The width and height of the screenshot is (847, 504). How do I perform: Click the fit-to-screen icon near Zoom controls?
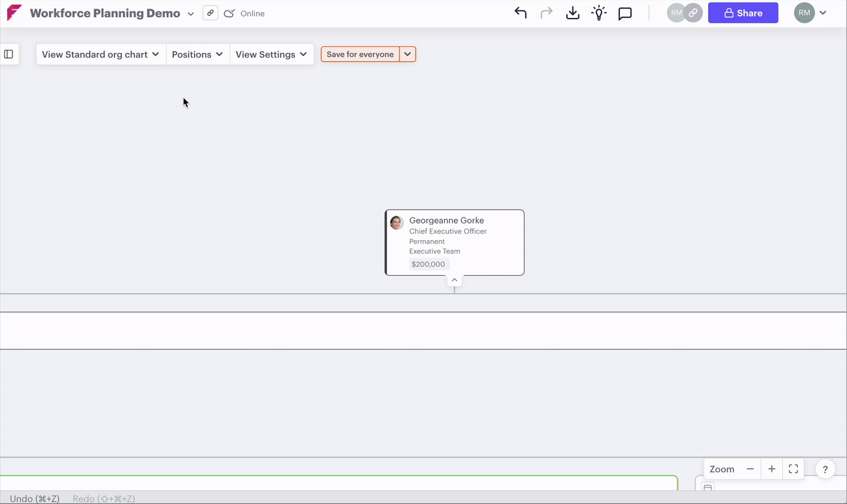coord(793,468)
